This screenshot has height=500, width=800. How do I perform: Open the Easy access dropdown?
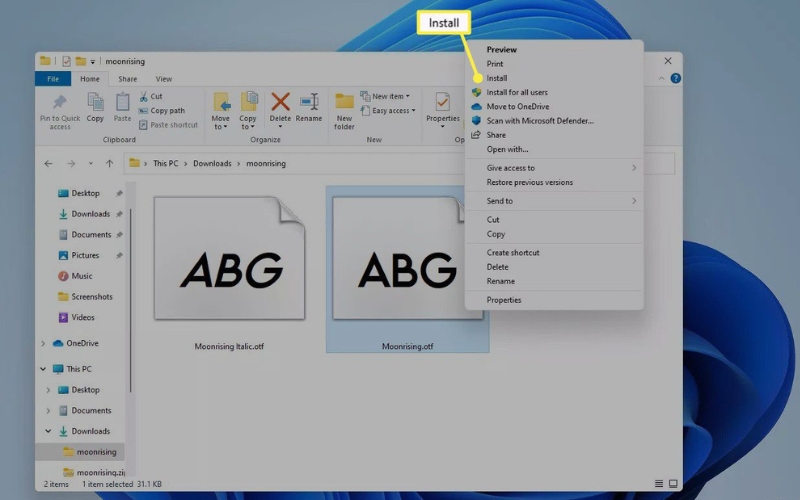point(388,110)
